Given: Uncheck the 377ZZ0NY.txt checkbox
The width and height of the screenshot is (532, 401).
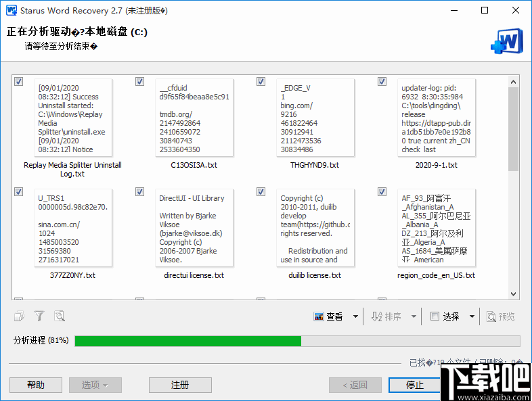Looking at the screenshot, I should [19, 191].
